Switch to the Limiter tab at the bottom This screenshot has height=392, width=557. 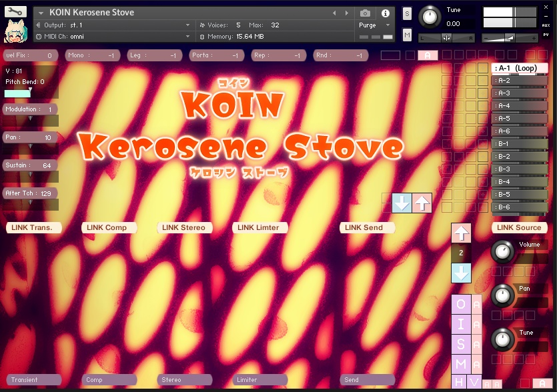point(259,380)
